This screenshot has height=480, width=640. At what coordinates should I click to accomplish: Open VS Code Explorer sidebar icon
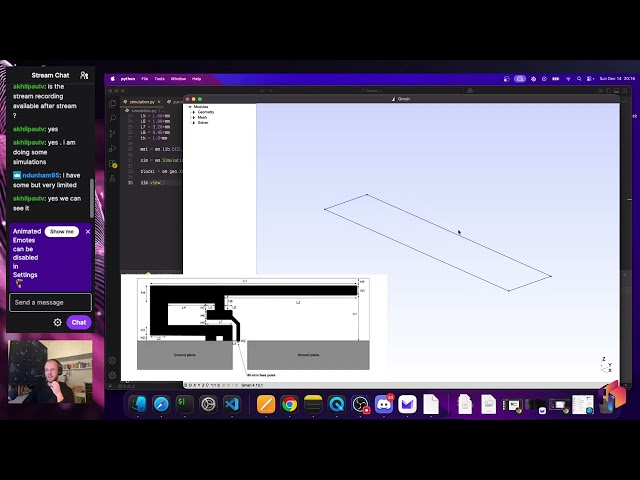click(113, 104)
